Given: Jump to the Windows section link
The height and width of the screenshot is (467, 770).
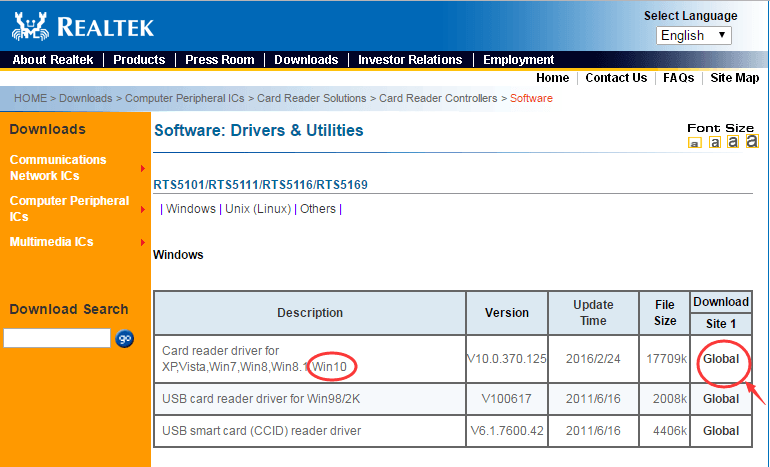Looking at the screenshot, I should point(191,209).
